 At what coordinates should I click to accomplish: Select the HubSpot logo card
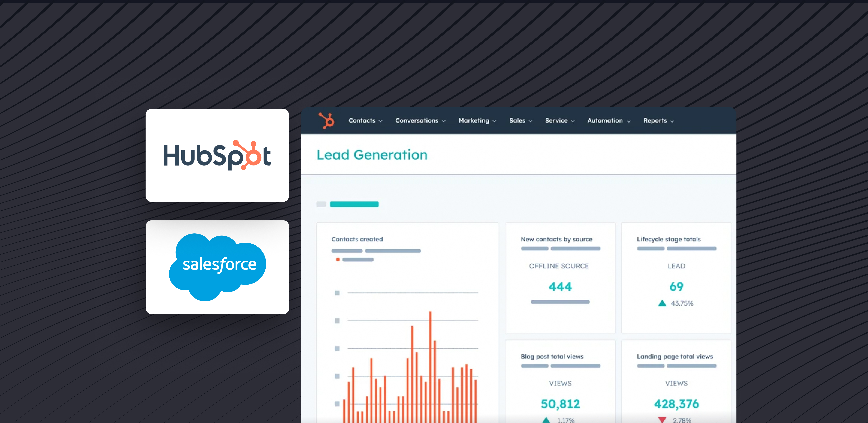[x=217, y=155]
